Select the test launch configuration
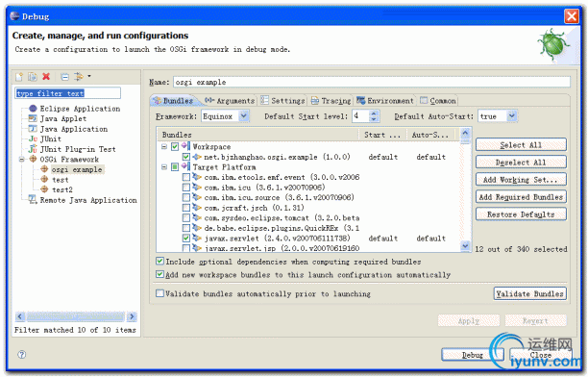 pyautogui.click(x=60, y=180)
